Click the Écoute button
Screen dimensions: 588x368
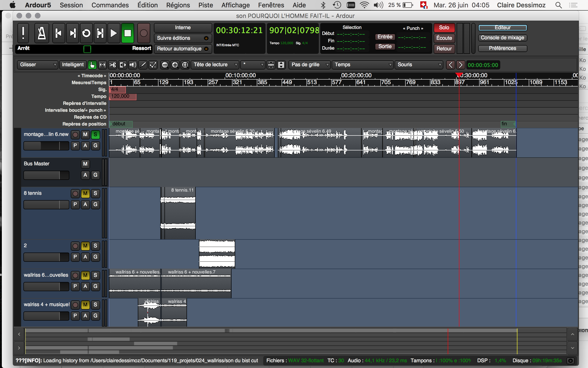[x=444, y=38]
